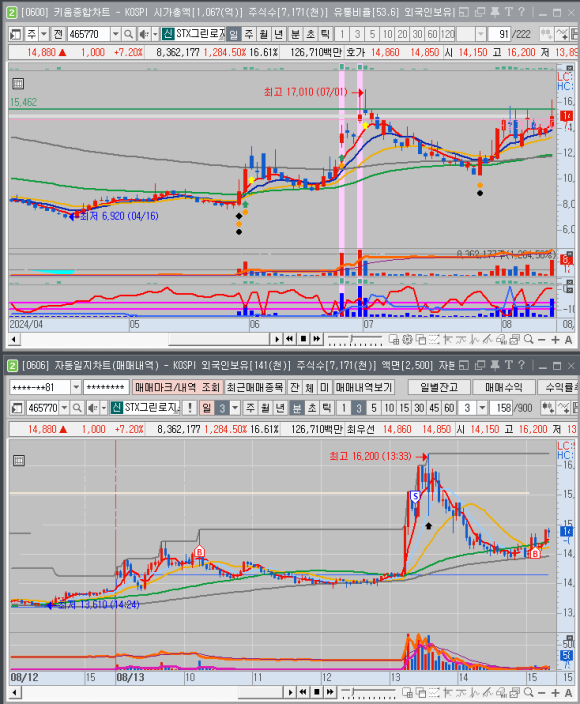
Task: Open the 매매내역보기 tab
Action: tap(364, 387)
